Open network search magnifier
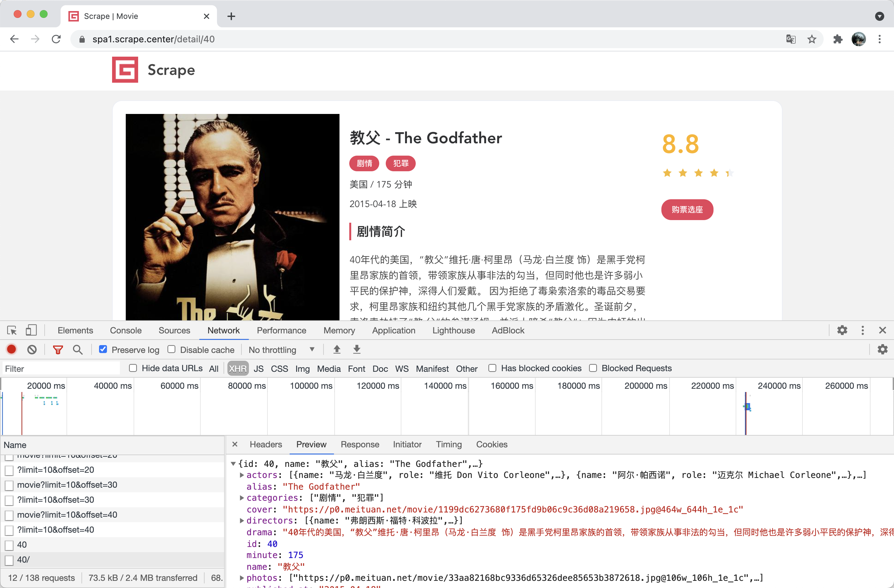Screen dimensions: 894x588 coord(78,350)
